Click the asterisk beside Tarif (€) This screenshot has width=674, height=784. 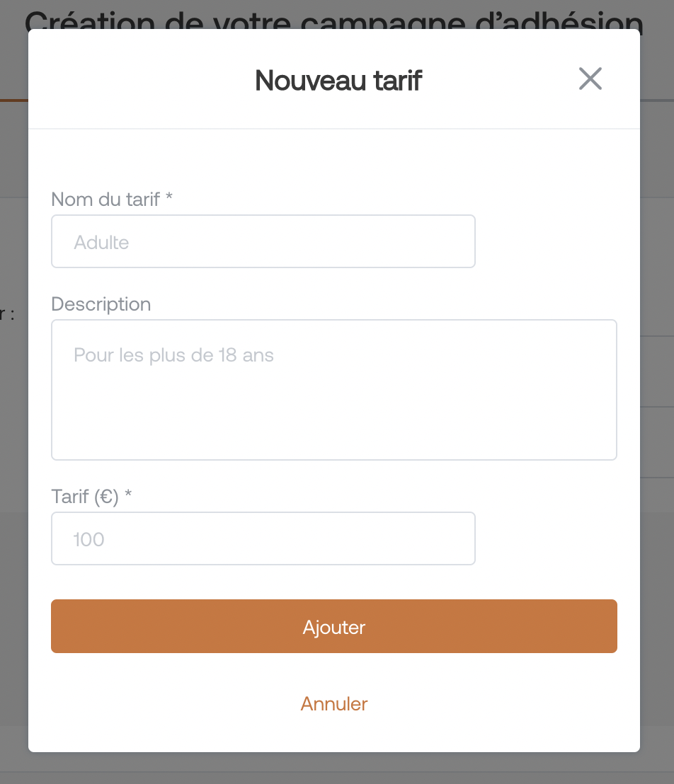coord(128,496)
